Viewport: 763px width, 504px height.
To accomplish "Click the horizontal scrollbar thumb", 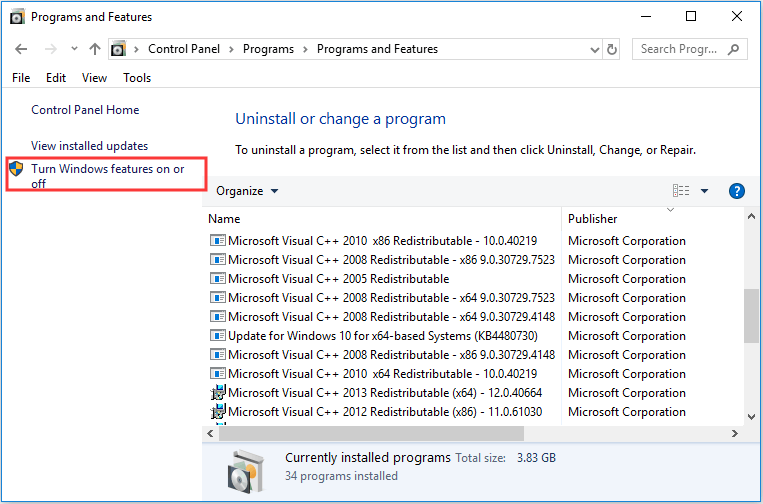I will pyautogui.click(x=371, y=433).
